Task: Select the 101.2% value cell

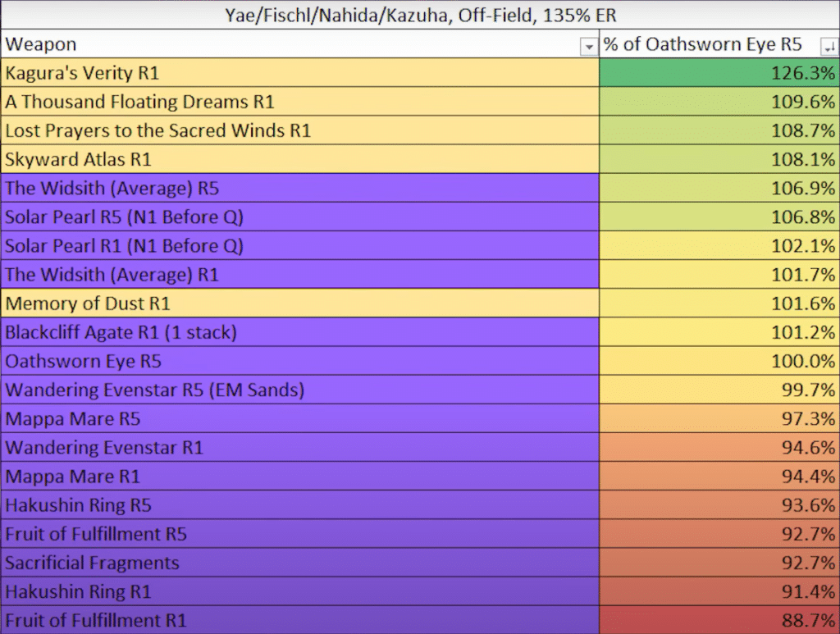Action: click(719, 332)
